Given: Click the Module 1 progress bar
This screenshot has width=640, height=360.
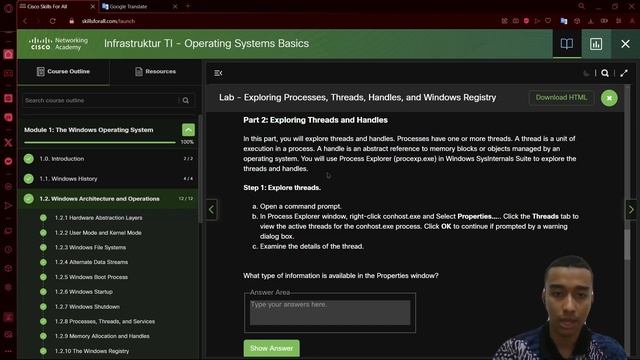Looking at the screenshot, I should (100, 142).
